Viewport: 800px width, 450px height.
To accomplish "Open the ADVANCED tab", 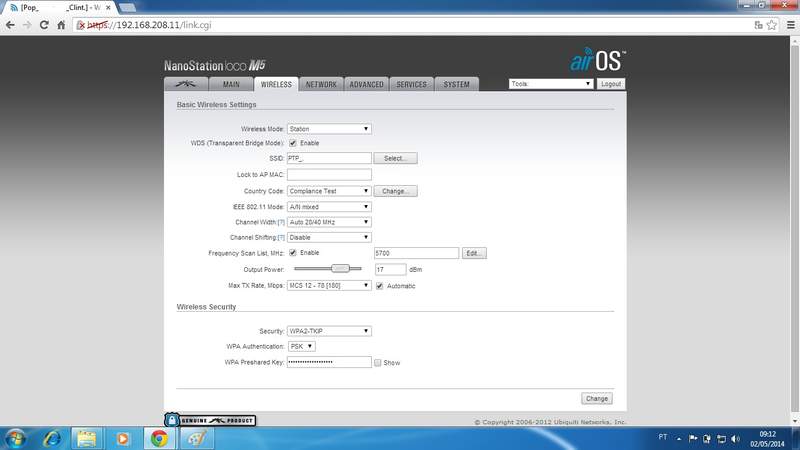I will click(366, 84).
